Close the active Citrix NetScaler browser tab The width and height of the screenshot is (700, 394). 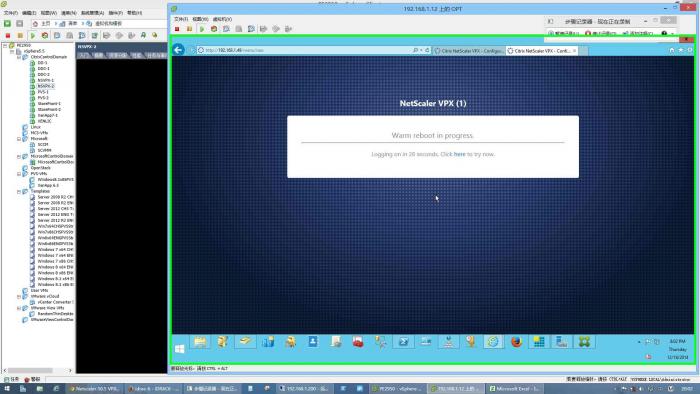[x=575, y=51]
